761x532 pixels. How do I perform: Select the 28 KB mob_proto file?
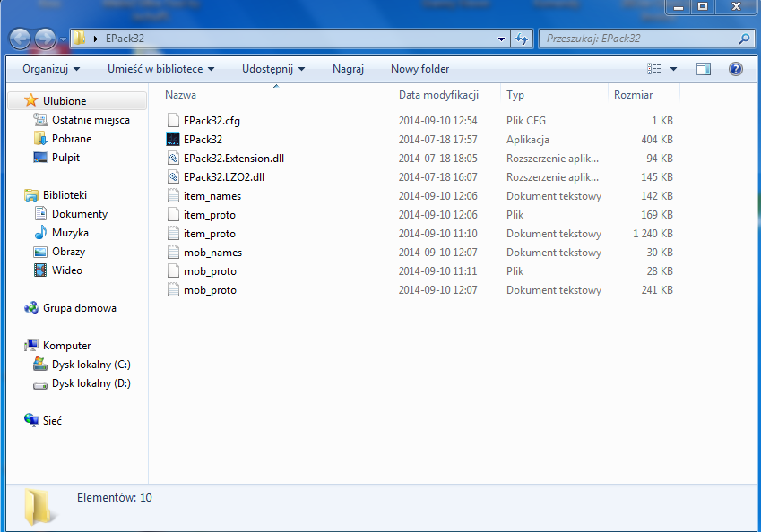(210, 271)
